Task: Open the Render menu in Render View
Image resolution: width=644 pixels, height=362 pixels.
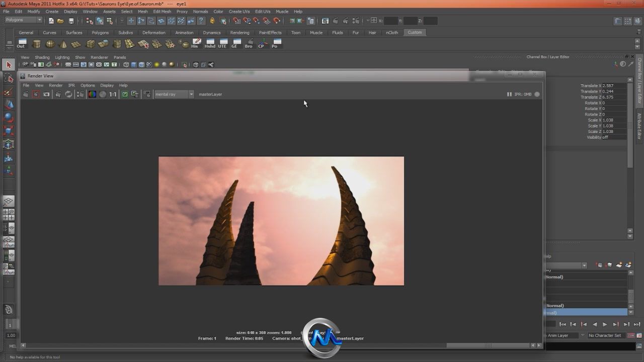Action: [55, 85]
